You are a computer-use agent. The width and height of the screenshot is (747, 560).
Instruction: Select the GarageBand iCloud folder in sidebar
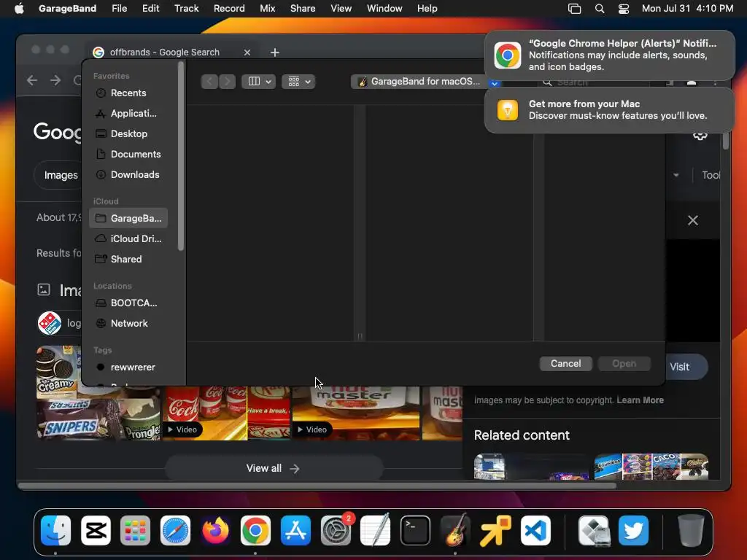coord(128,218)
